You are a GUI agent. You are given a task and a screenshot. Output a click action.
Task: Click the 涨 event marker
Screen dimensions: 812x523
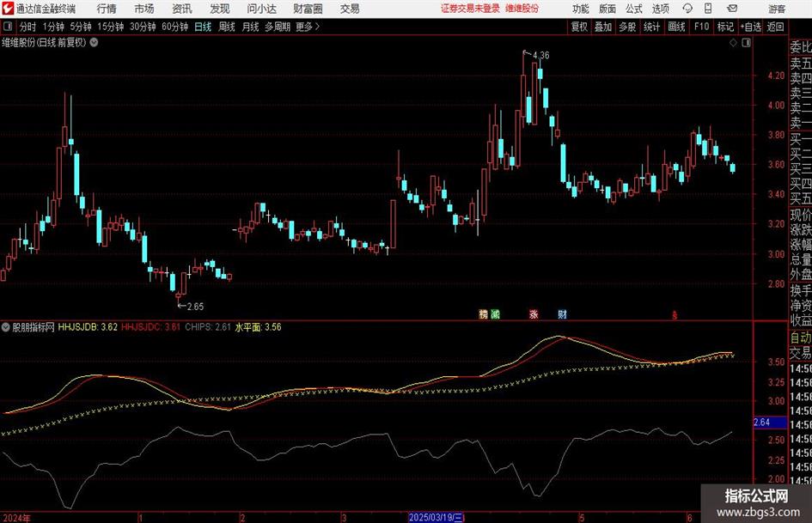click(x=534, y=313)
